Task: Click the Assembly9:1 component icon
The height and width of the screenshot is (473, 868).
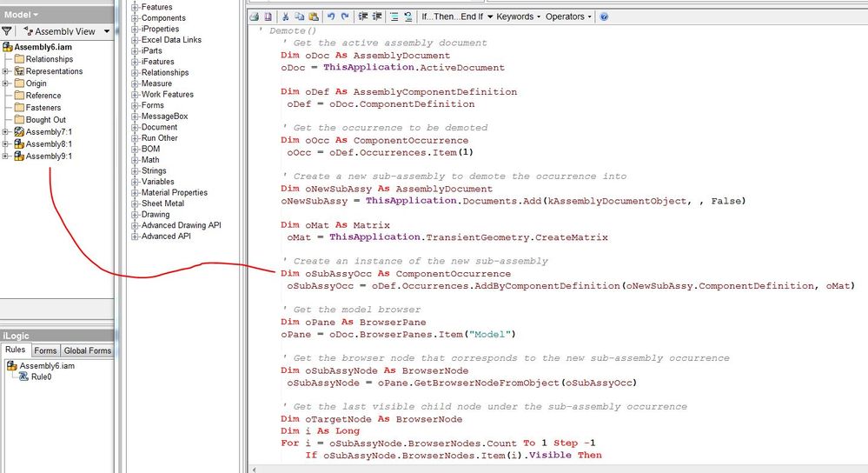Action: [19, 157]
